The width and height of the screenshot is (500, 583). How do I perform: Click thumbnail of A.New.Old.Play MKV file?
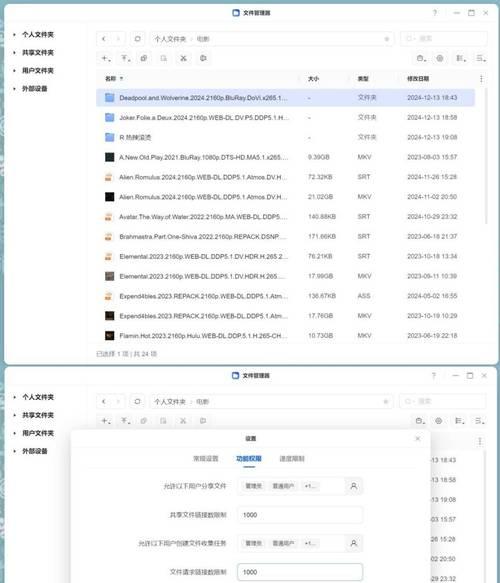click(x=109, y=157)
